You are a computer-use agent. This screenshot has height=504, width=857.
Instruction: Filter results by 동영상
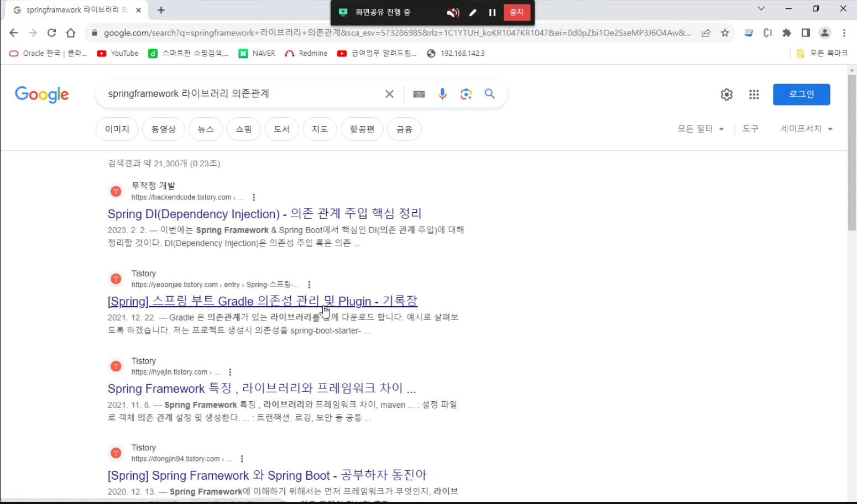[164, 129]
